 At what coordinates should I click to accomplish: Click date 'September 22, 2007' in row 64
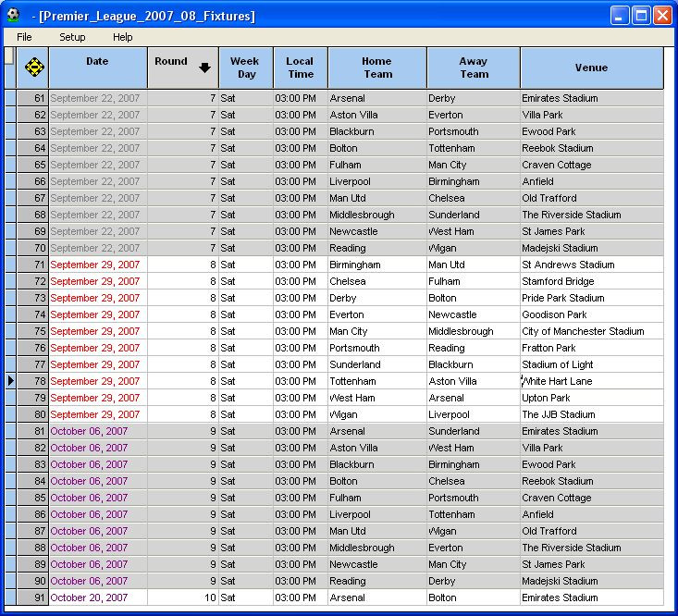pyautogui.click(x=98, y=148)
